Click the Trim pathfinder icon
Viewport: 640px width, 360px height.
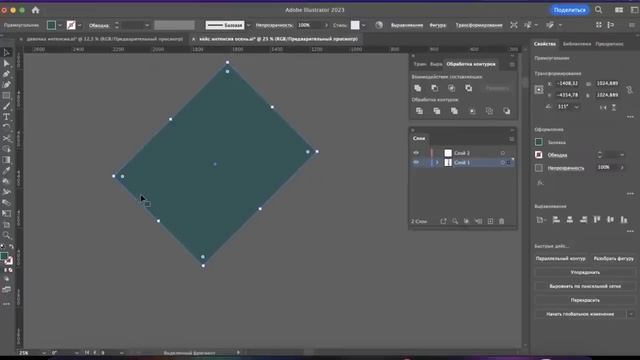tap(437, 111)
